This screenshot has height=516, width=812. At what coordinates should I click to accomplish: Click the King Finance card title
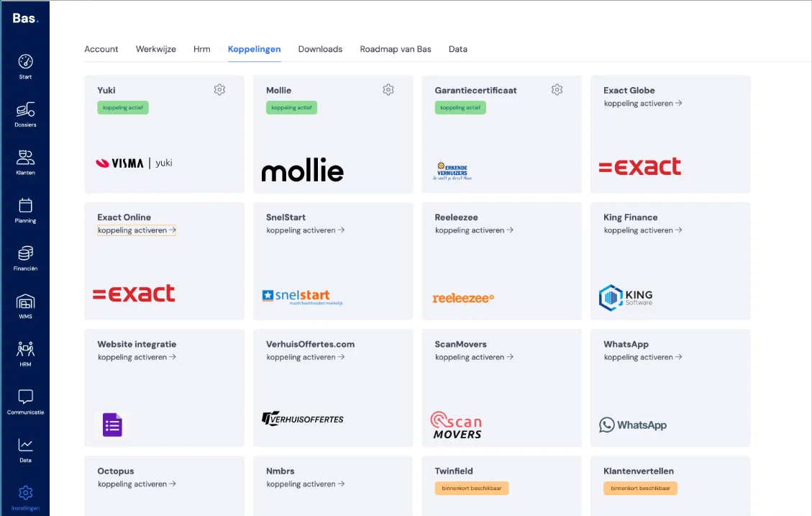630,217
